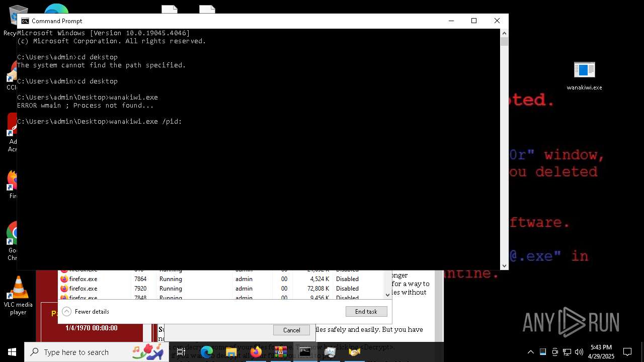Click Command Prompt scrollbar up arrow

pyautogui.click(x=504, y=33)
